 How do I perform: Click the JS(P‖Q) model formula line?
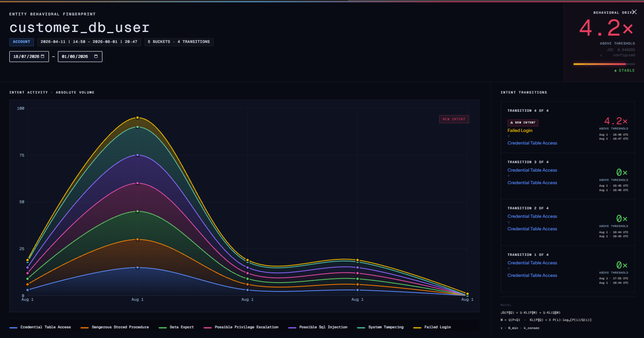(530, 312)
